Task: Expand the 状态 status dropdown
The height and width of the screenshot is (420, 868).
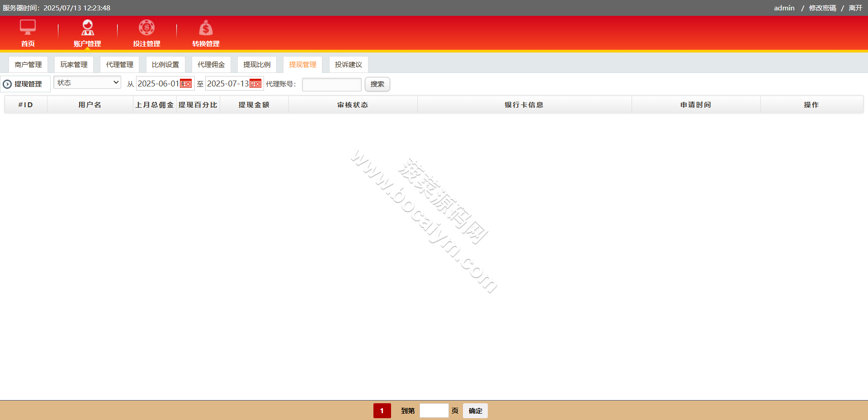Action: tap(87, 82)
